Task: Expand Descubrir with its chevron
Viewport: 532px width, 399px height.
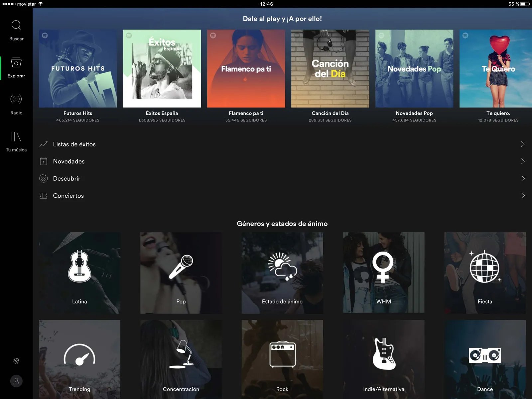Action: pyautogui.click(x=523, y=178)
